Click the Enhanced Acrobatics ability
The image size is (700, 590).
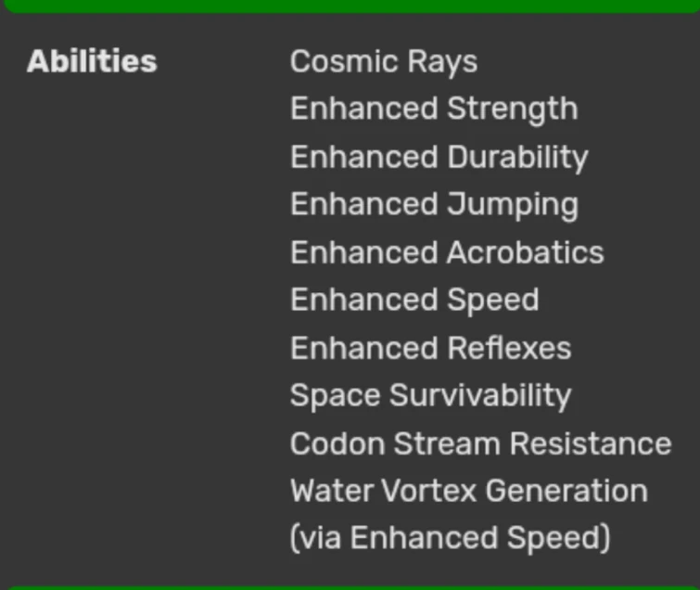click(447, 253)
